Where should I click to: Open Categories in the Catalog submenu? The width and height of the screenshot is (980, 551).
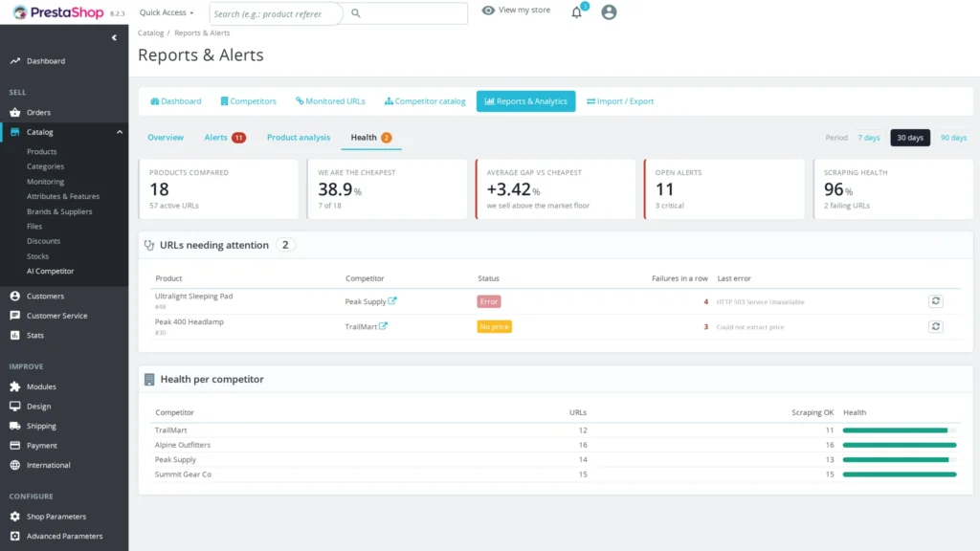(x=46, y=166)
